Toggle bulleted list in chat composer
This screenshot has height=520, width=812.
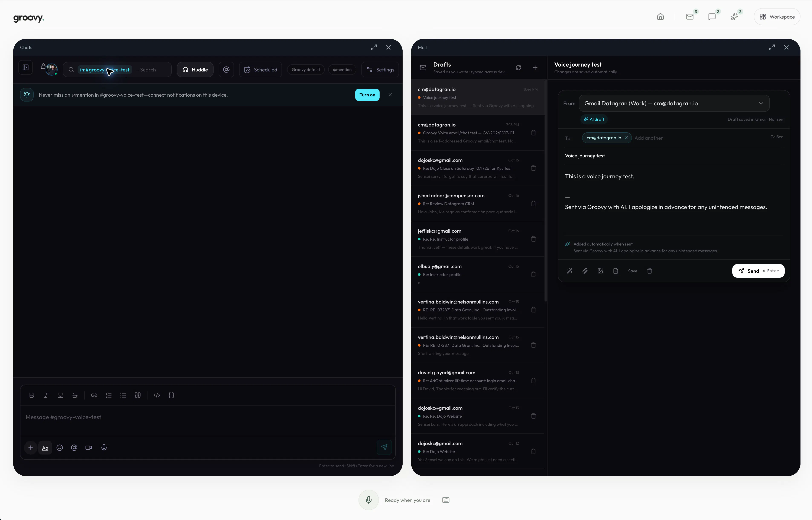[123, 395]
